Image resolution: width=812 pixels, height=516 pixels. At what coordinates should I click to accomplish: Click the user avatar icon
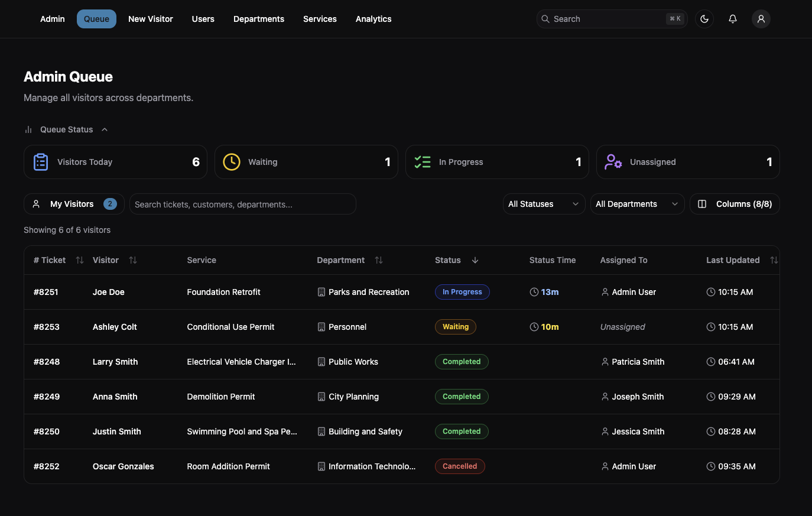[761, 18]
